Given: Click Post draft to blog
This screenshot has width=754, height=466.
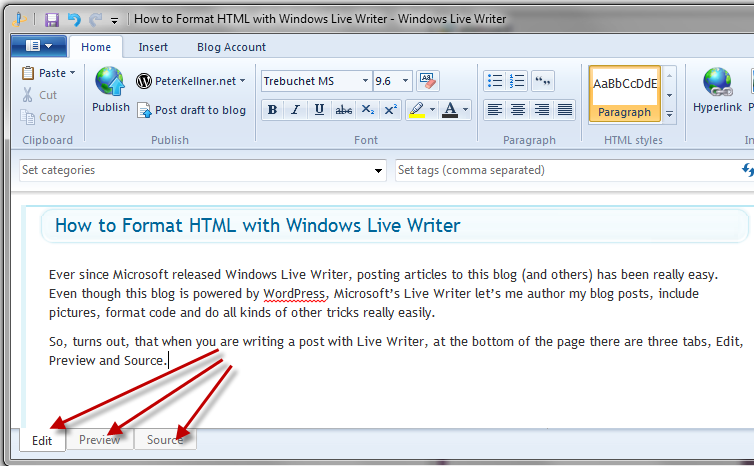Looking at the screenshot, I should pos(191,110).
